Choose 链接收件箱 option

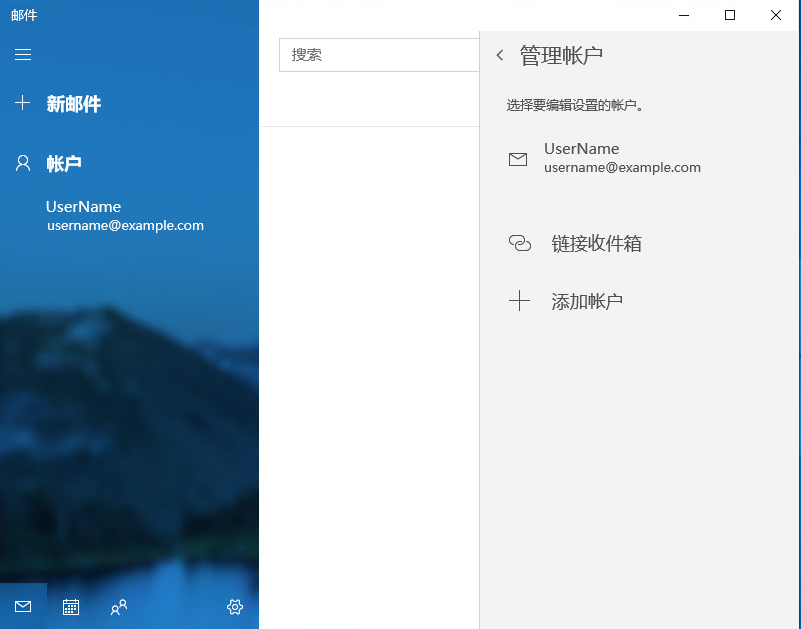coord(596,243)
